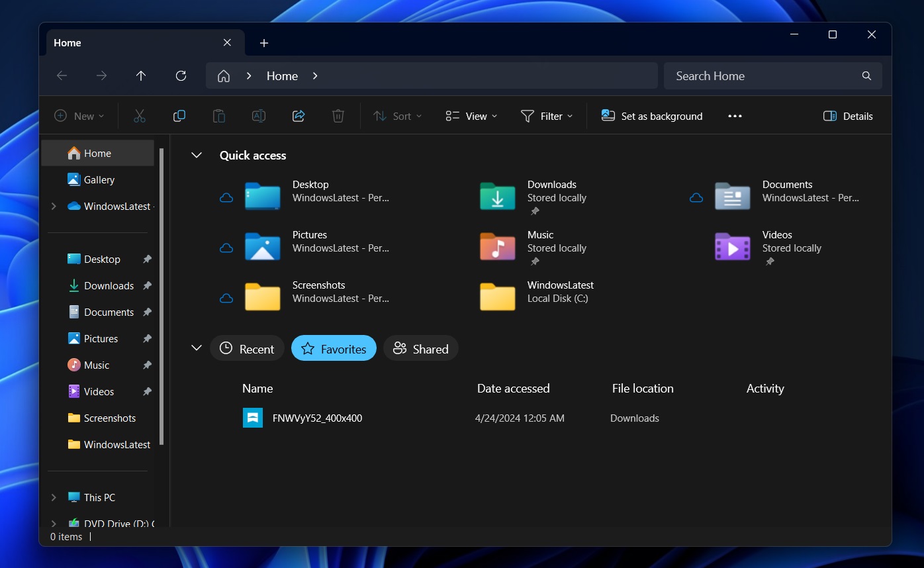
Task: Switch to the Shared tab
Action: pyautogui.click(x=421, y=348)
